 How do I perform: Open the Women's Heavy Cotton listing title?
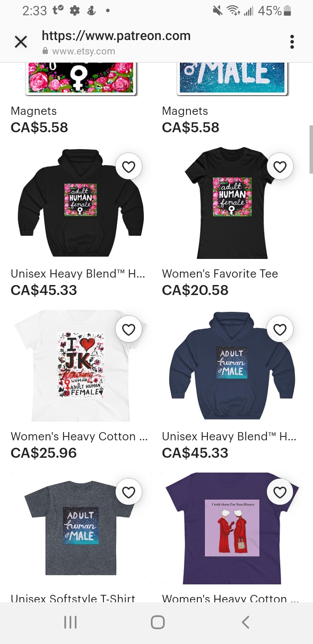[79, 436]
